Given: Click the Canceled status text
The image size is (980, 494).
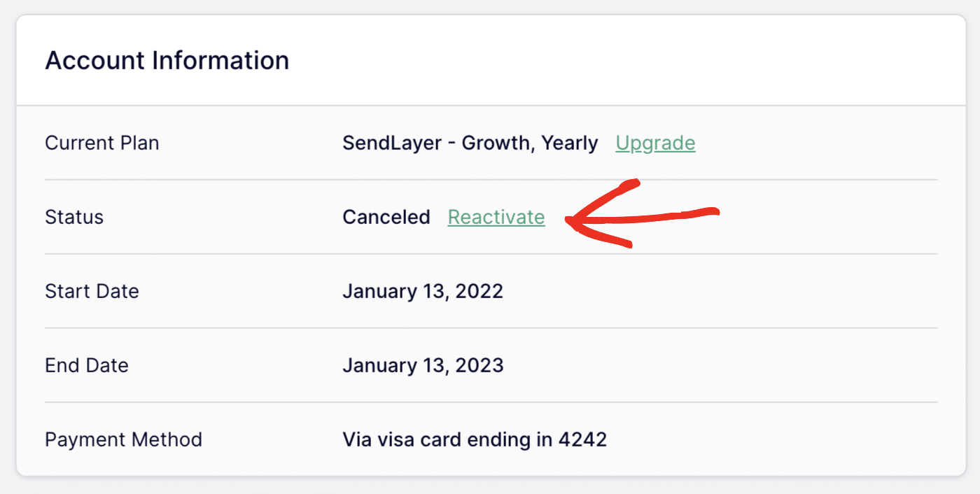Looking at the screenshot, I should coord(386,218).
